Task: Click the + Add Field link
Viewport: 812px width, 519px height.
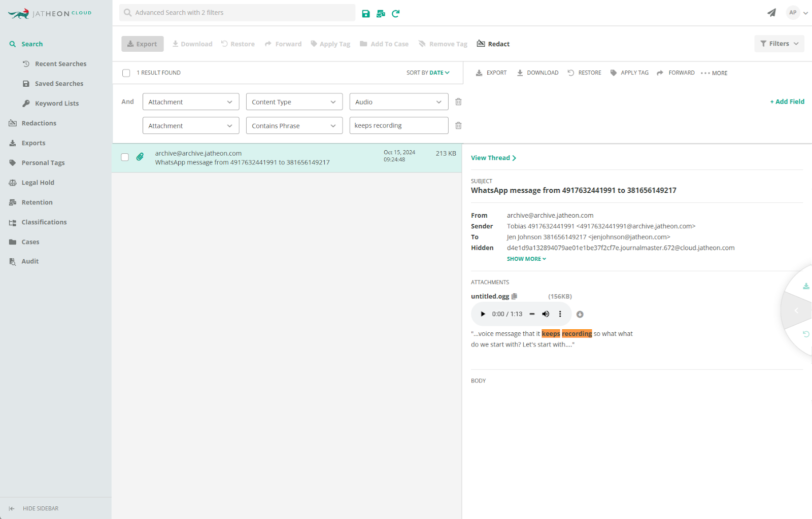Action: coord(787,101)
